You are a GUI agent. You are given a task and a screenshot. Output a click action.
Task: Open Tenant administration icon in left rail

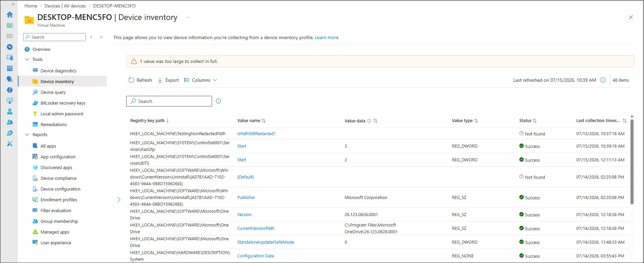click(x=10, y=133)
